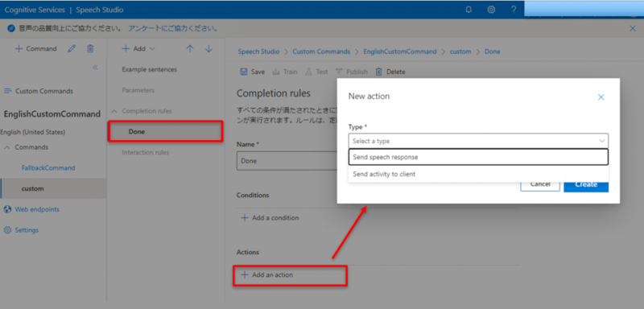This screenshot has height=309, width=644.
Task: Move rule down with down arrow
Action: click(209, 48)
